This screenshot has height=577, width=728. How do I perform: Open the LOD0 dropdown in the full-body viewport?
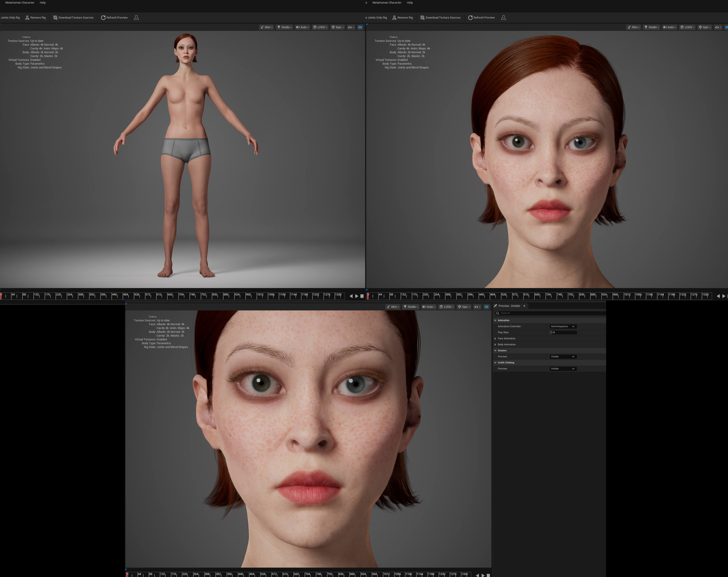tap(320, 27)
